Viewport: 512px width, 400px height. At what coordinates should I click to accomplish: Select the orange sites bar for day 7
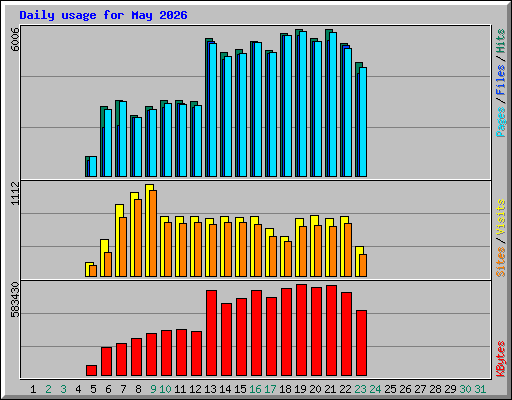[x=123, y=247]
